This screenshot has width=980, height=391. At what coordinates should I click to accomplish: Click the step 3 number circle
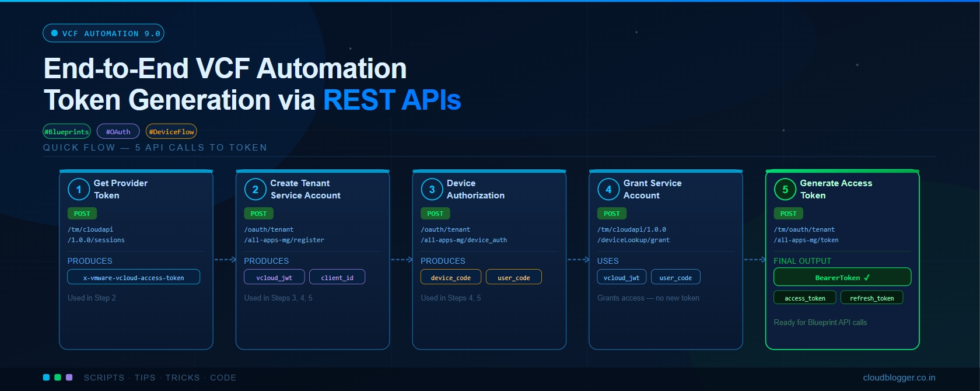(432, 189)
